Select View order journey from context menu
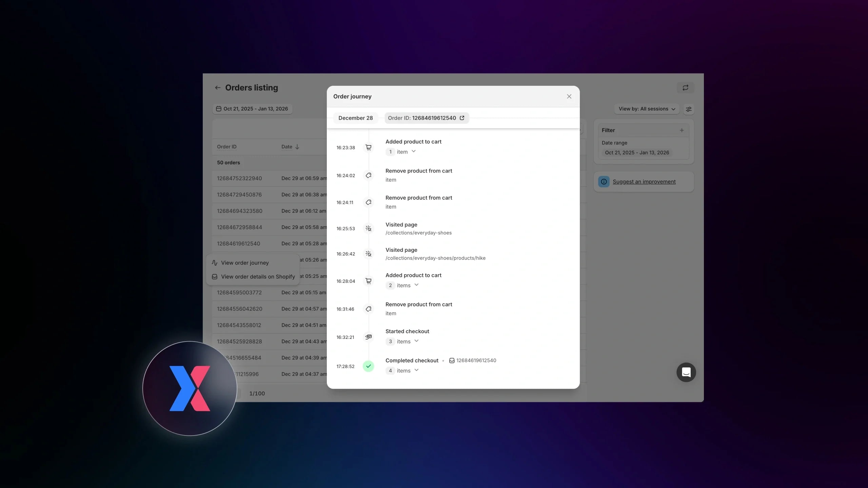The width and height of the screenshot is (868, 488). point(253,263)
